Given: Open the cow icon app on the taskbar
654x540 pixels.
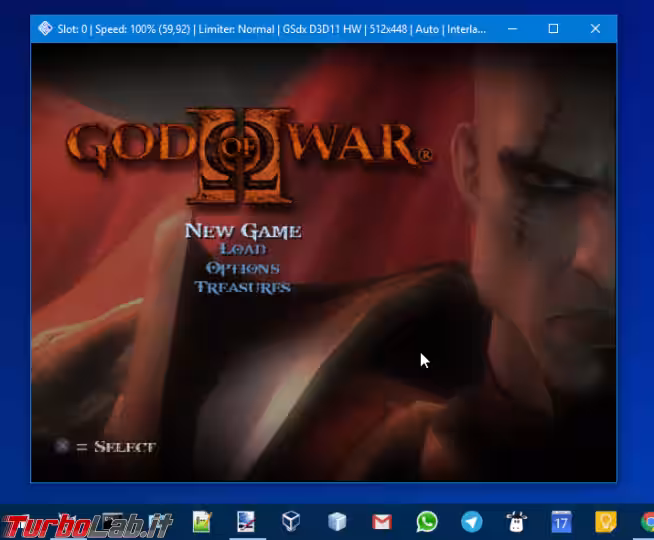Looking at the screenshot, I should [516, 522].
